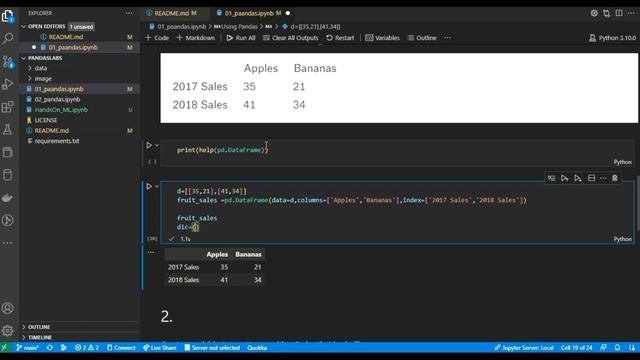Switch to 01_paandas.ipynb tab
The height and width of the screenshot is (360, 640).
point(253,13)
